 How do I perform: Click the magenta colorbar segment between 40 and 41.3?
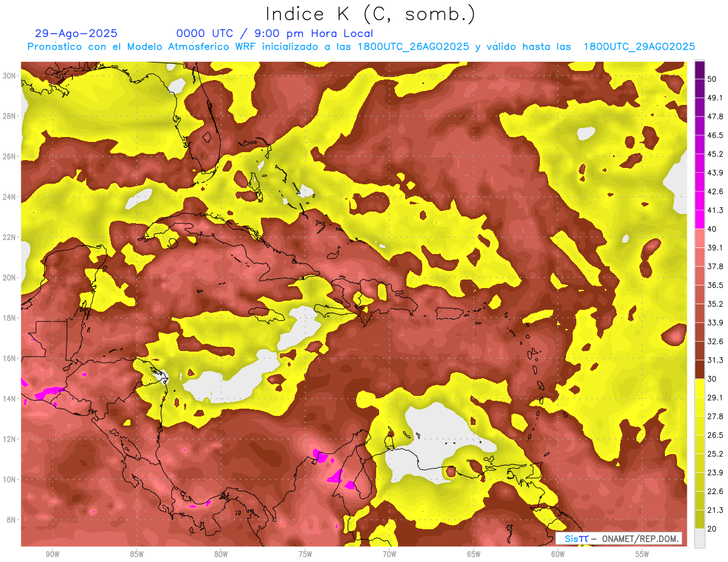tap(699, 219)
